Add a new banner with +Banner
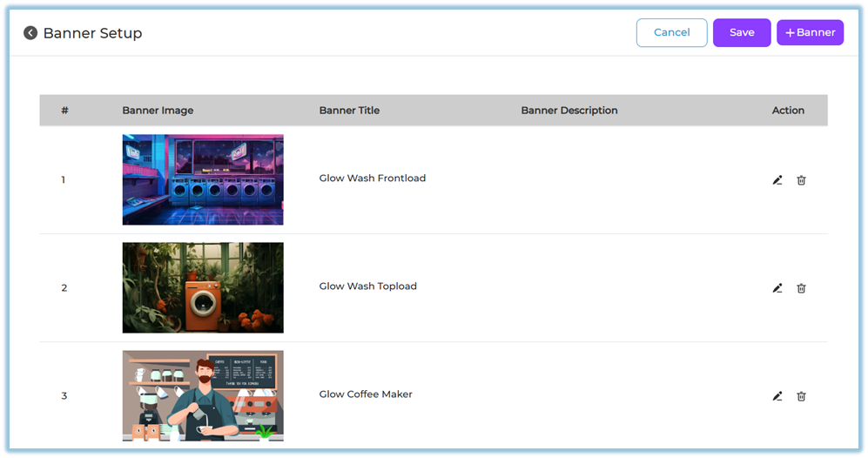The height and width of the screenshot is (458, 868). (x=810, y=33)
